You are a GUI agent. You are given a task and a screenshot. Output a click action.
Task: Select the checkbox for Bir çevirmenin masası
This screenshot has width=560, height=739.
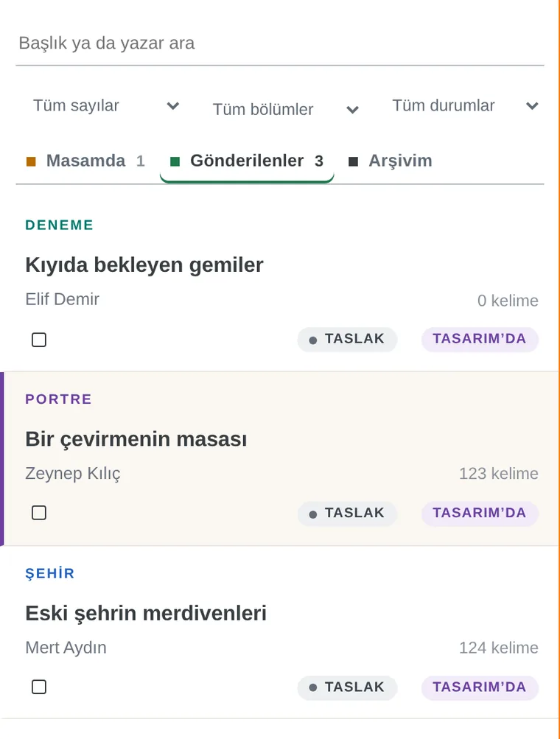click(38, 513)
